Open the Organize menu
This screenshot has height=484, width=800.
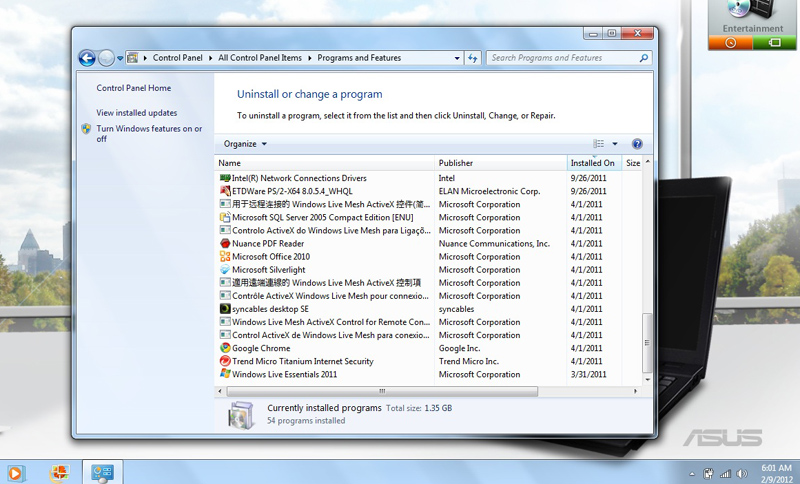point(245,144)
